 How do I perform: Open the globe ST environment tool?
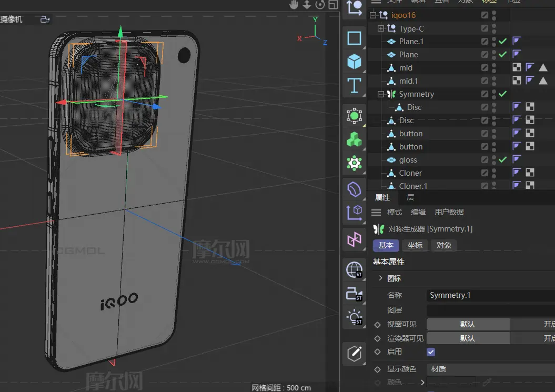click(x=354, y=270)
